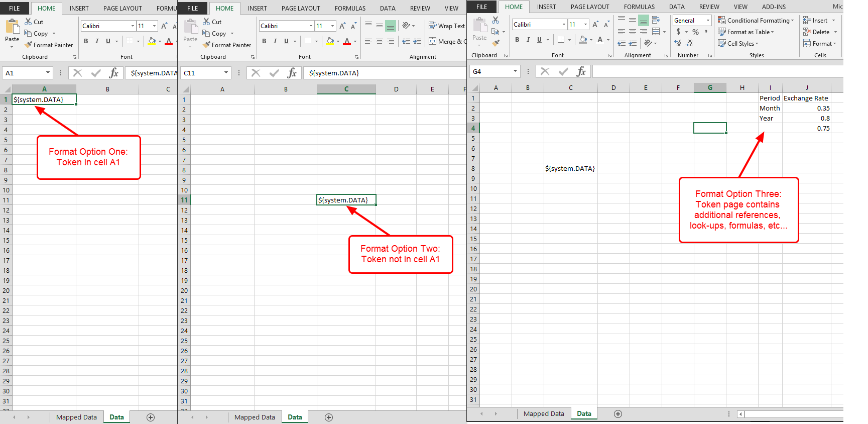
Task: Click the yellow Fill Color swatch in the left window
Action: (151, 41)
